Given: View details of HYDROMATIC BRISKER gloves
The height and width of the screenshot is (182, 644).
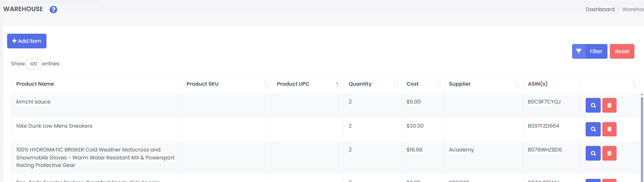Looking at the screenshot, I should [593, 153].
